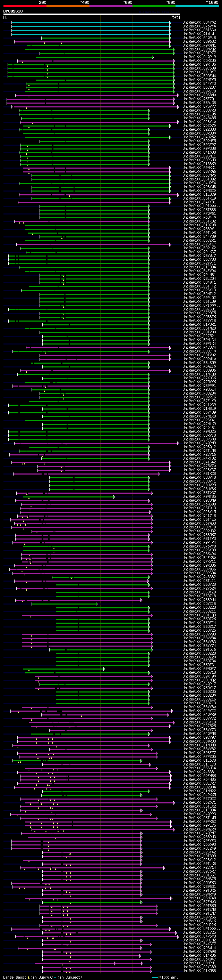Select the UniRef100_A4QPJ9 label
Screen dimensions: 222x980
pos(199,57)
